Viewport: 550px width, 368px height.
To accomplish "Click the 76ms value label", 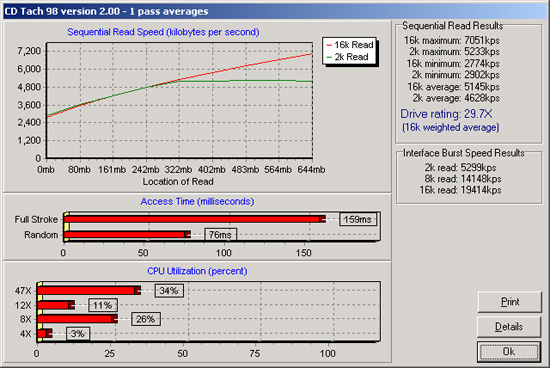I will [x=220, y=234].
